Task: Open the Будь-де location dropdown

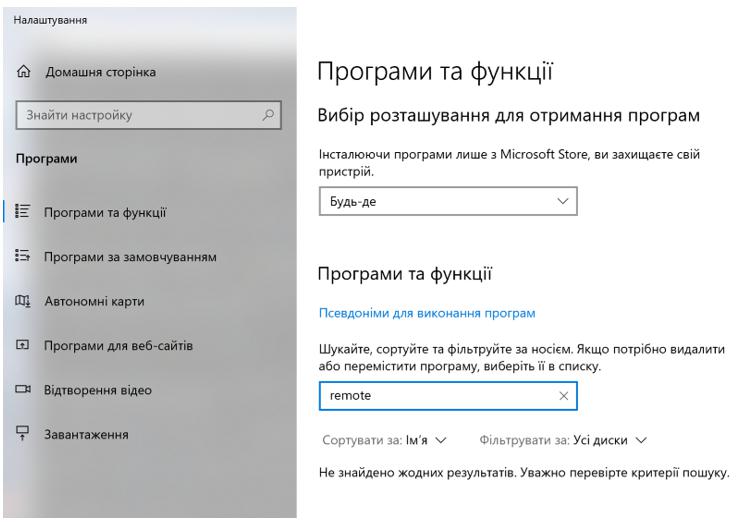Action: pos(447,202)
